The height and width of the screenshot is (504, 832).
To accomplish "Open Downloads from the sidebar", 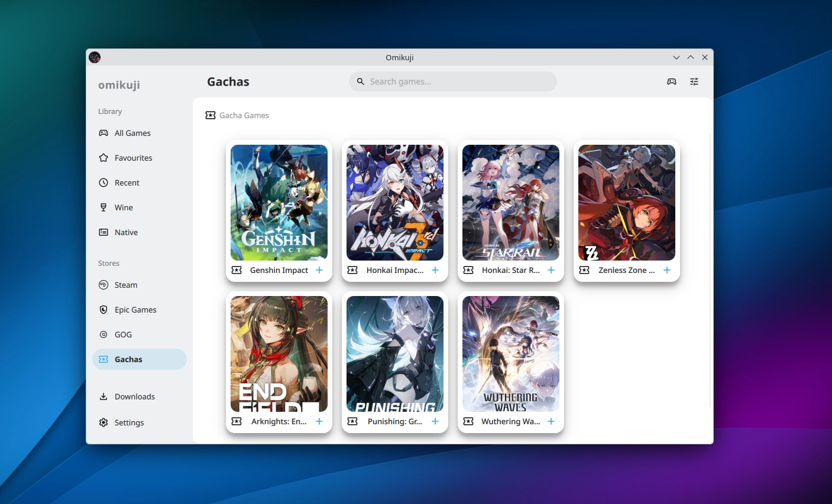I will (x=140, y=396).
